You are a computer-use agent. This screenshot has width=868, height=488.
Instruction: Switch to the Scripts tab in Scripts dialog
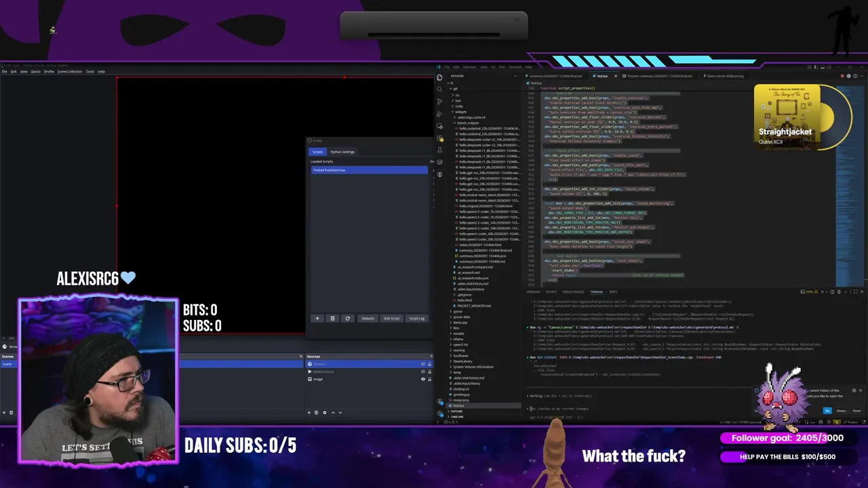pos(317,152)
